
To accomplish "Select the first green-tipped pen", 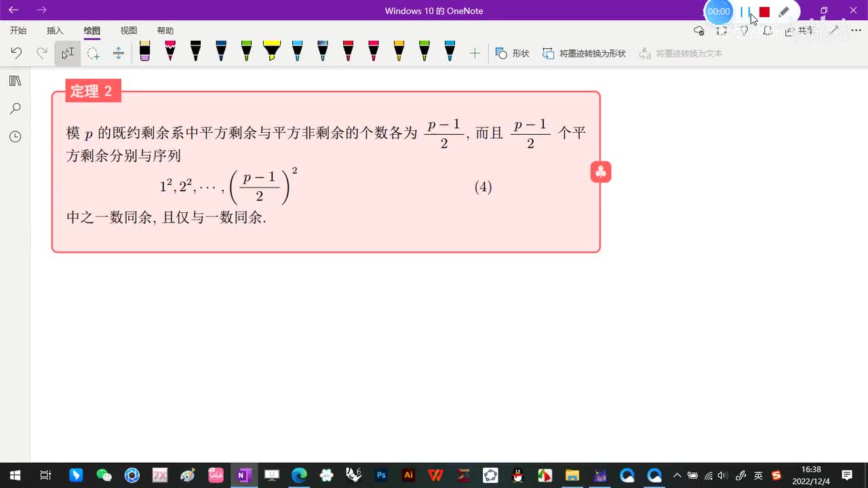I will (246, 52).
